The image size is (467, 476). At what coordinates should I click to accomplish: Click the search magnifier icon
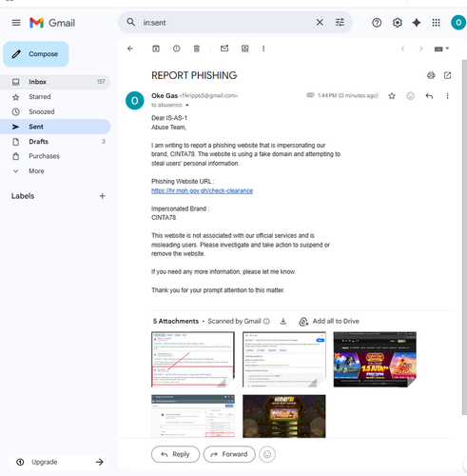click(x=131, y=22)
